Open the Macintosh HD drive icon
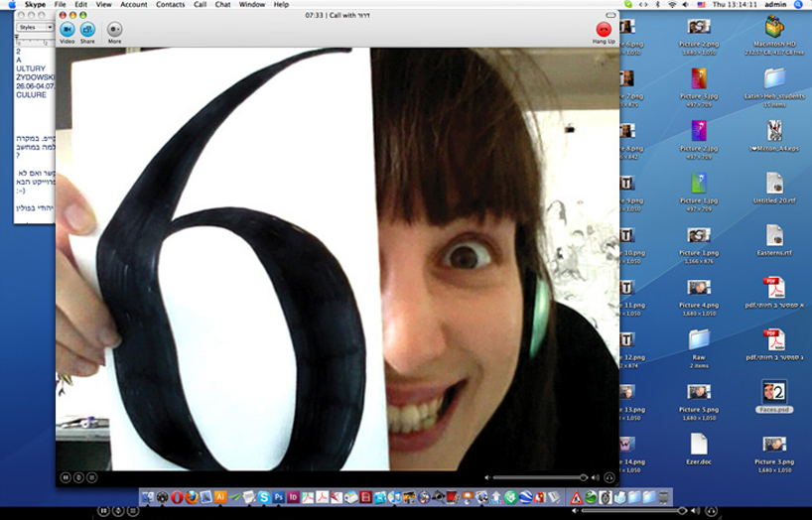Screen dimensions: 812x520 click(x=774, y=28)
